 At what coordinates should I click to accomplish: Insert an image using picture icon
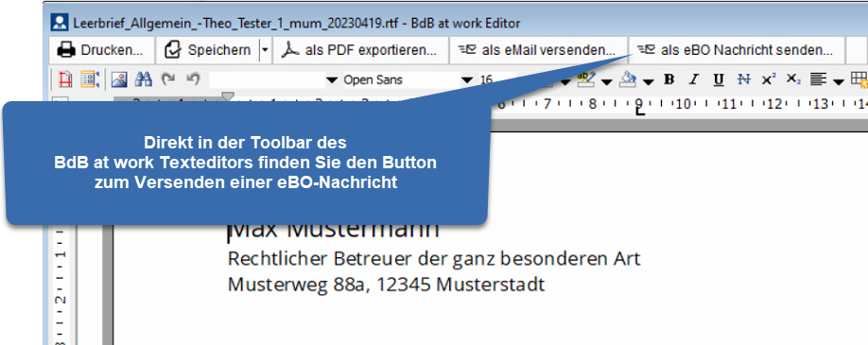(x=119, y=79)
